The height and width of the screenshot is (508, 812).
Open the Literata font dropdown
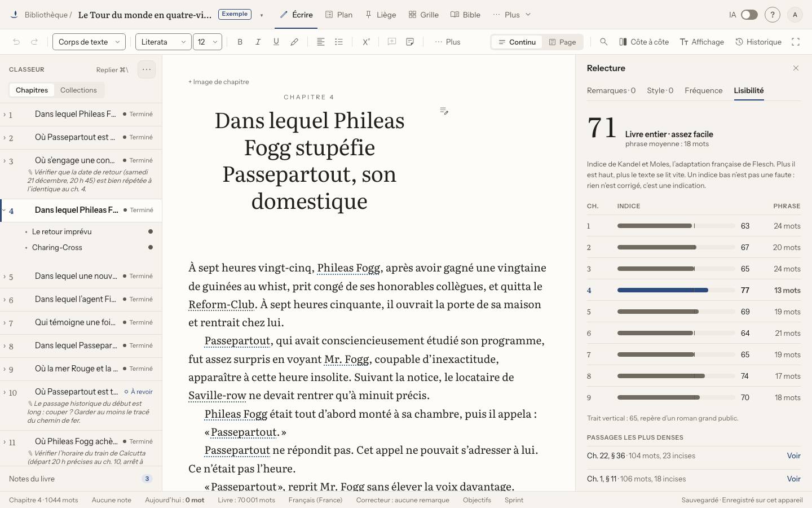click(164, 42)
